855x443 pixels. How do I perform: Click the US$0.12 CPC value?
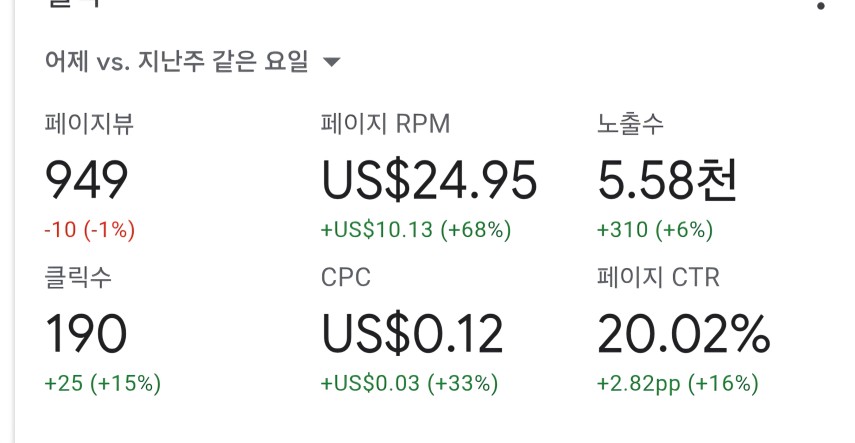coord(412,334)
